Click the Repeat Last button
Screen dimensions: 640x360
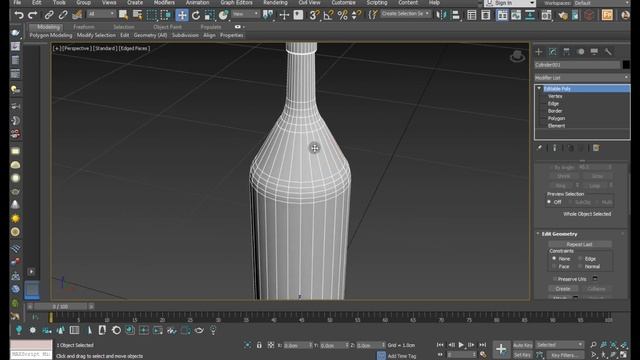579,244
